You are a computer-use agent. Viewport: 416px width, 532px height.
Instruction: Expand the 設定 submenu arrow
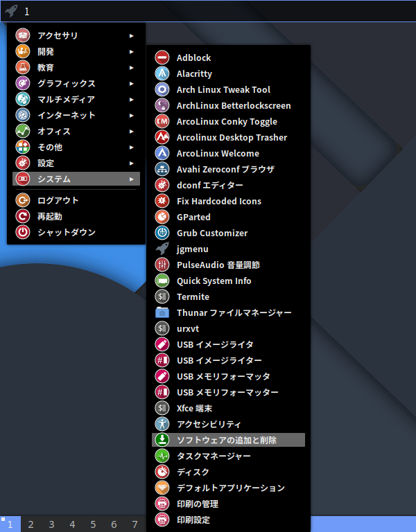click(132, 163)
